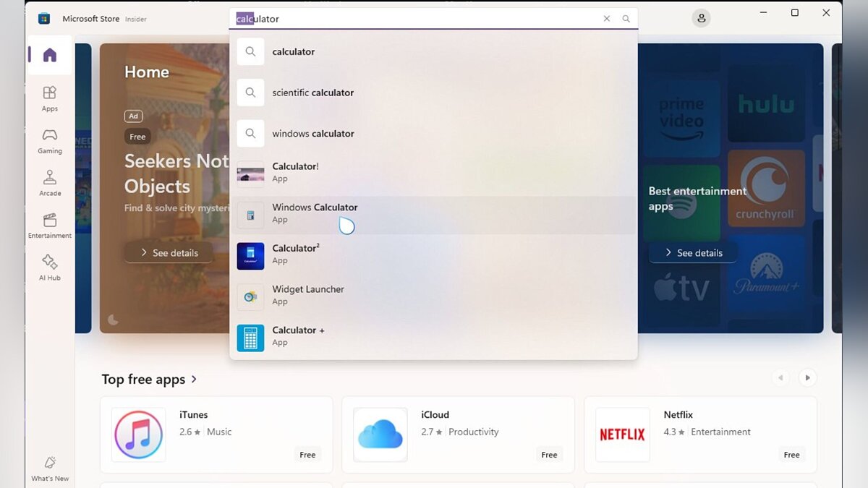Click the search magnifier button

pyautogui.click(x=626, y=19)
